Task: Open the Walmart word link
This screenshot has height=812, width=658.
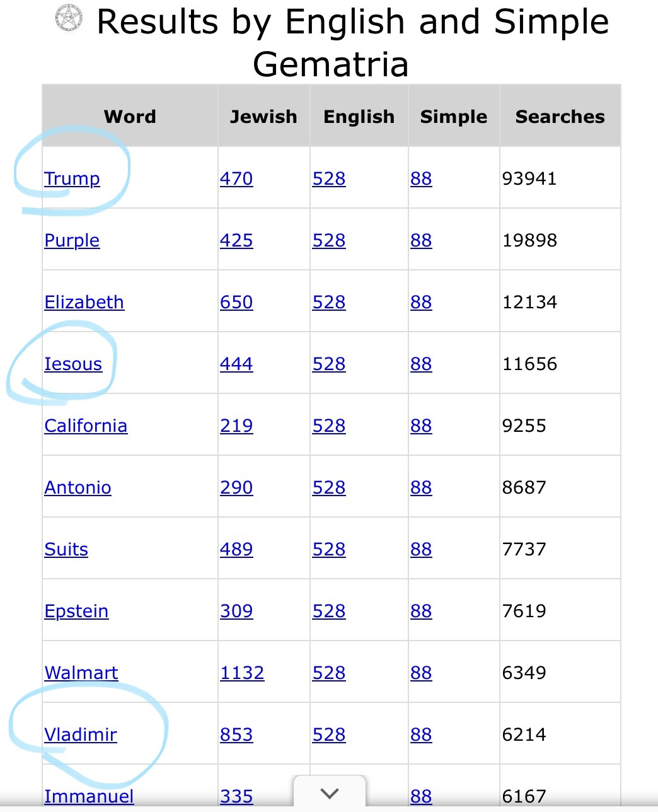Action: pyautogui.click(x=81, y=673)
